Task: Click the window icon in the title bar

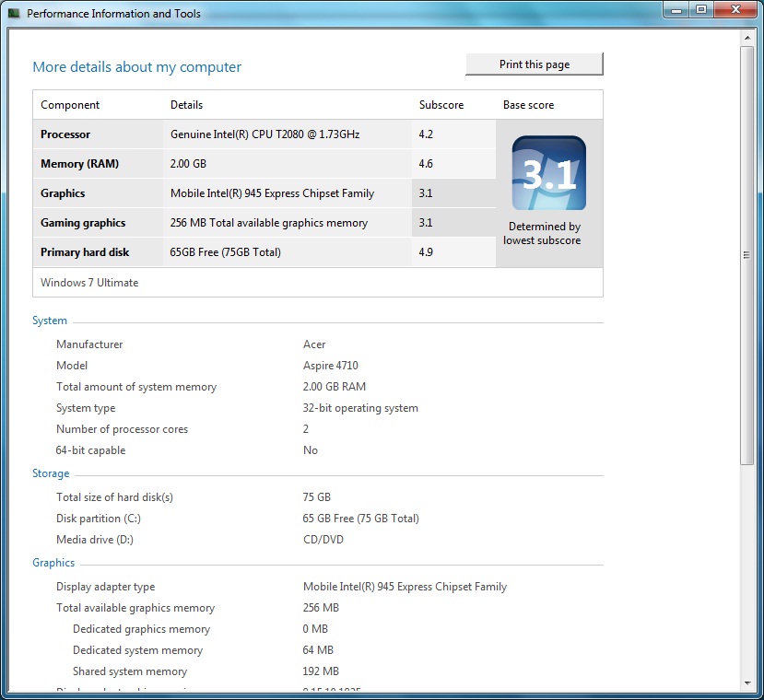Action: point(14,13)
